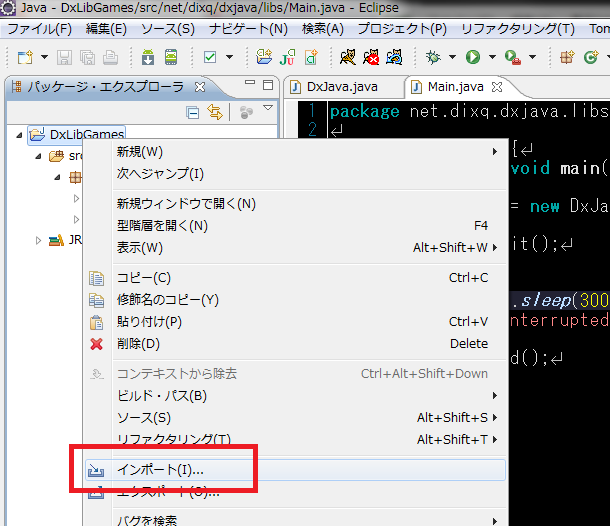
Task: Choose 新規ウィンドウで開く(N)
Action: [295, 203]
